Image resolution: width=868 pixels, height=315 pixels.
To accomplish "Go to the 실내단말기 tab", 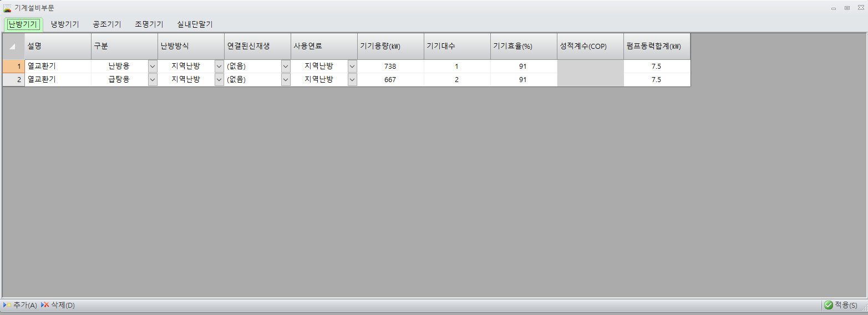I will point(195,24).
